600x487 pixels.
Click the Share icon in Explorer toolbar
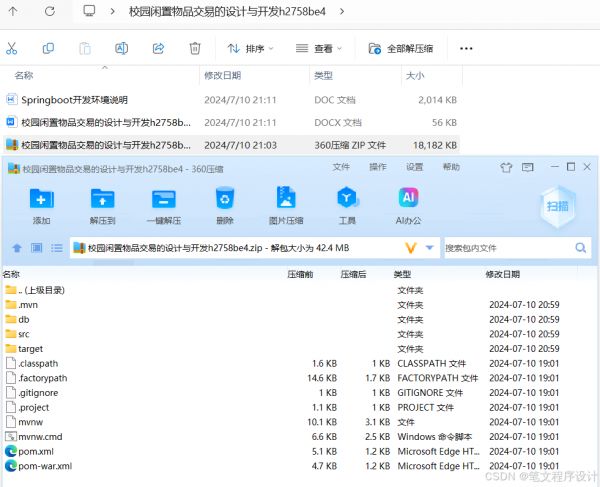[158, 49]
